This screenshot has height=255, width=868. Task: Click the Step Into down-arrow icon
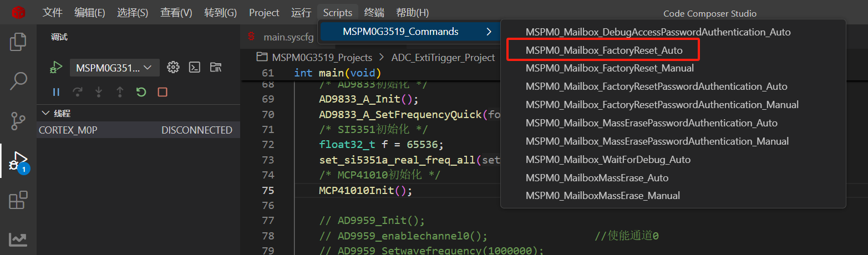click(99, 92)
